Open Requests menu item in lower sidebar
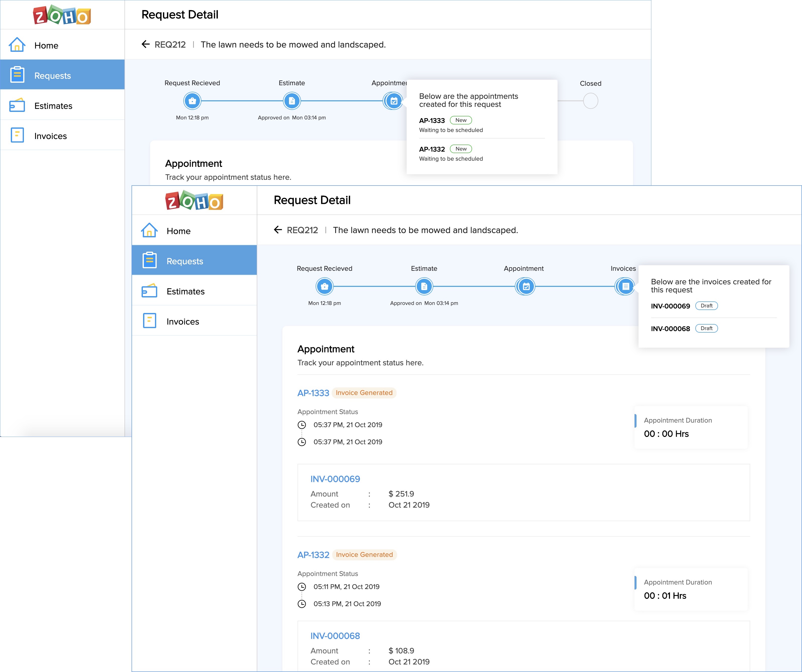This screenshot has height=672, width=802. click(x=185, y=261)
